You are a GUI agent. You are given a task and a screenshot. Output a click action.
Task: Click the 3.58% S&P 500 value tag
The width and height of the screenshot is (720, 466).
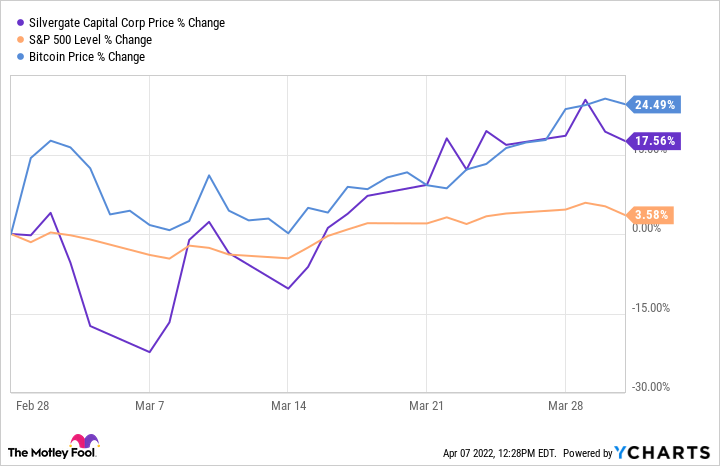652,214
